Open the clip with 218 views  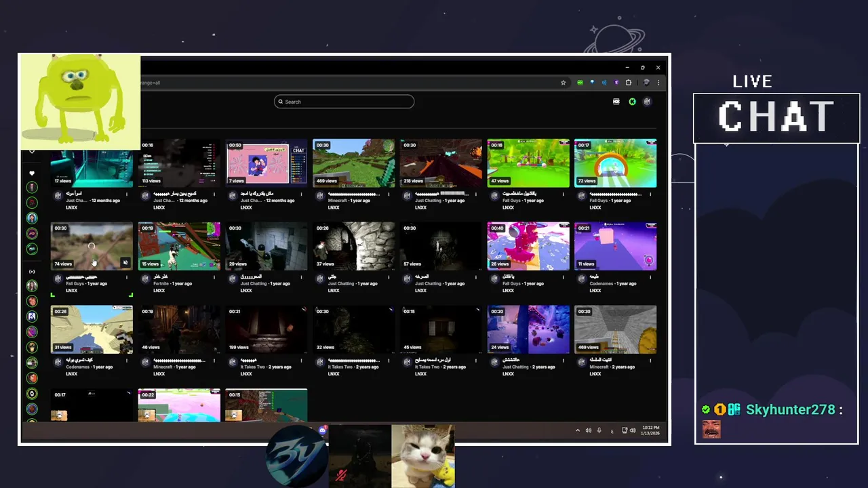441,163
